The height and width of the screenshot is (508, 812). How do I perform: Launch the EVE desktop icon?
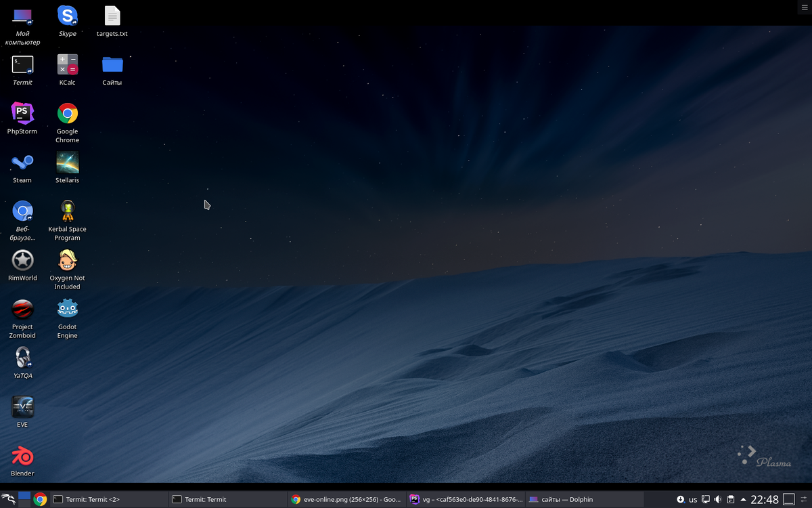tap(22, 411)
